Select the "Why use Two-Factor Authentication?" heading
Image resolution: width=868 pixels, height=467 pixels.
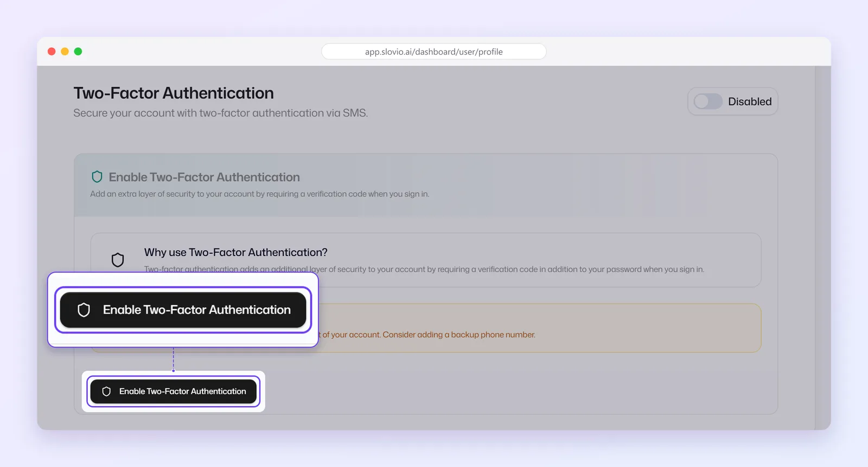pyautogui.click(x=236, y=252)
